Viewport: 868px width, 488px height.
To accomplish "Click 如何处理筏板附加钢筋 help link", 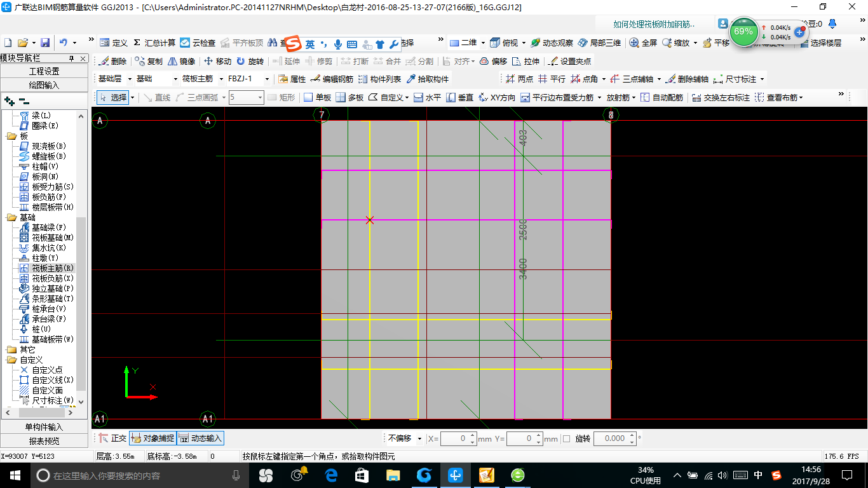I will pos(654,24).
